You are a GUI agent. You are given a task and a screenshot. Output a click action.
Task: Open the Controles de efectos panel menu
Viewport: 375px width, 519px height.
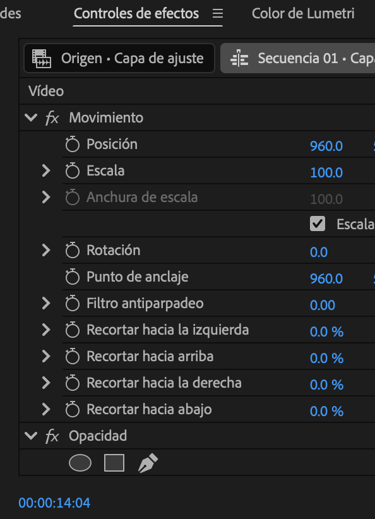pos(218,14)
